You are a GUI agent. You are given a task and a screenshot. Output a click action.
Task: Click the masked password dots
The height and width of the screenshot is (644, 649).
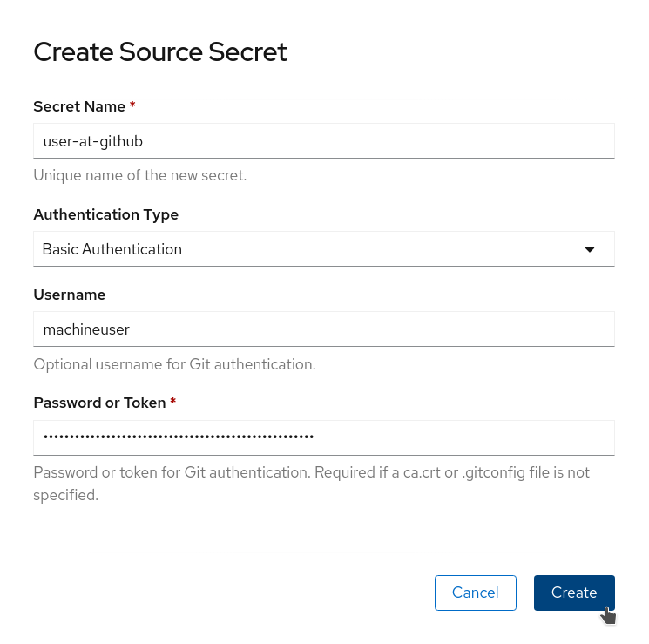[x=179, y=437]
